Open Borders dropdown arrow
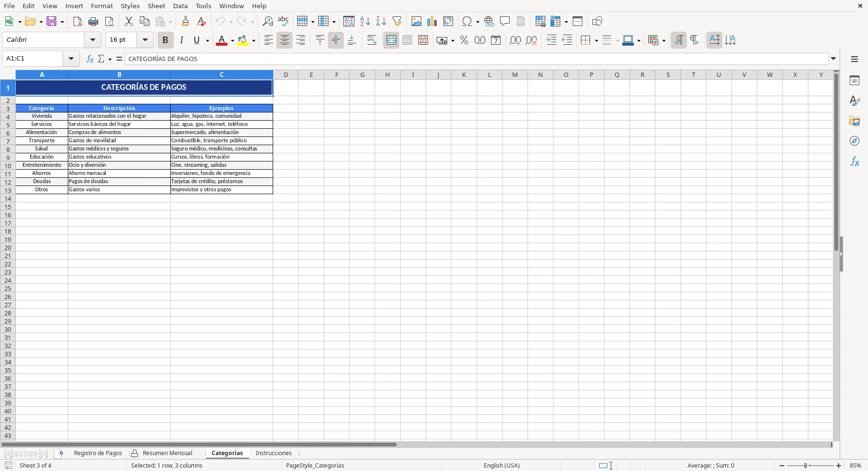The image size is (868, 471). (x=596, y=40)
